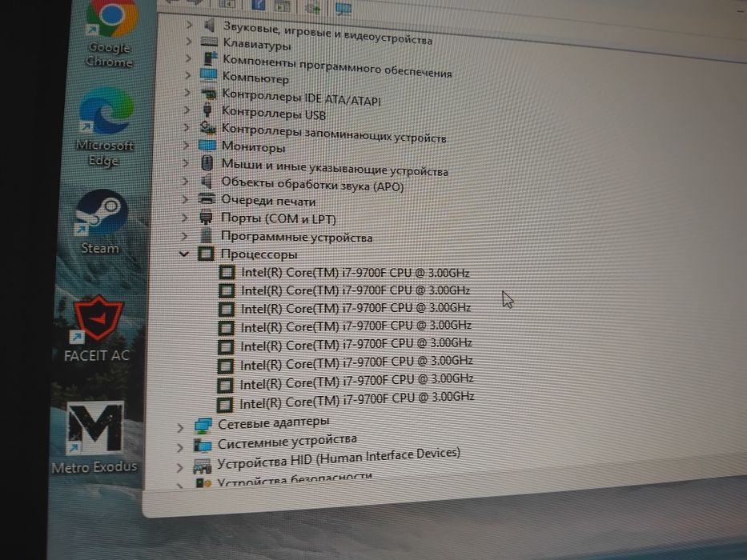Screen dimensions: 747x560
Task: Select the Очереди печати label
Action: click(268, 201)
